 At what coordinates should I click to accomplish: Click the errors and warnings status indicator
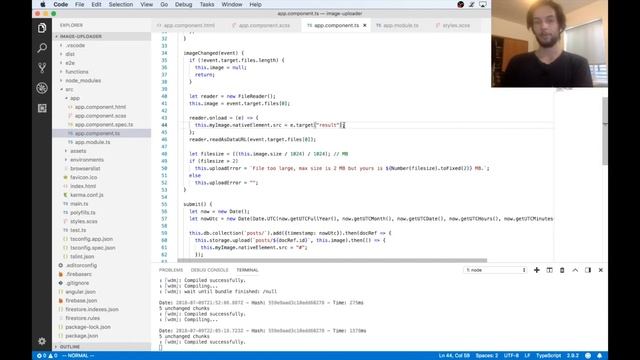pyautogui.click(x=47, y=356)
